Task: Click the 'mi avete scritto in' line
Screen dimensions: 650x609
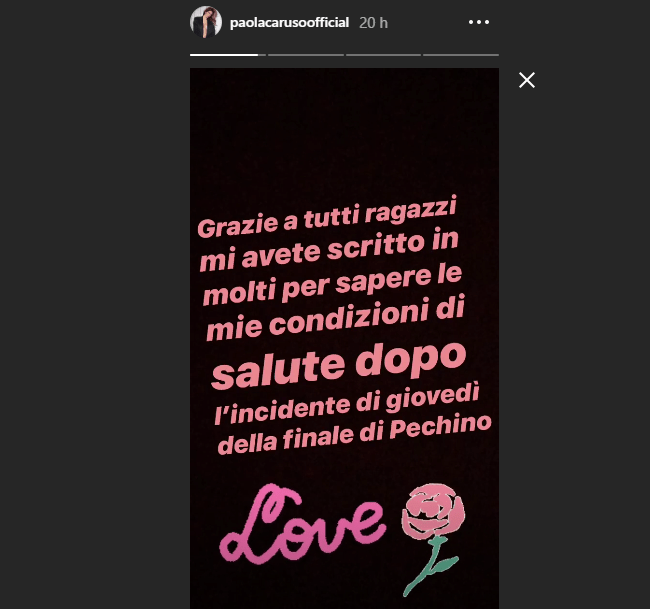Action: coord(329,249)
